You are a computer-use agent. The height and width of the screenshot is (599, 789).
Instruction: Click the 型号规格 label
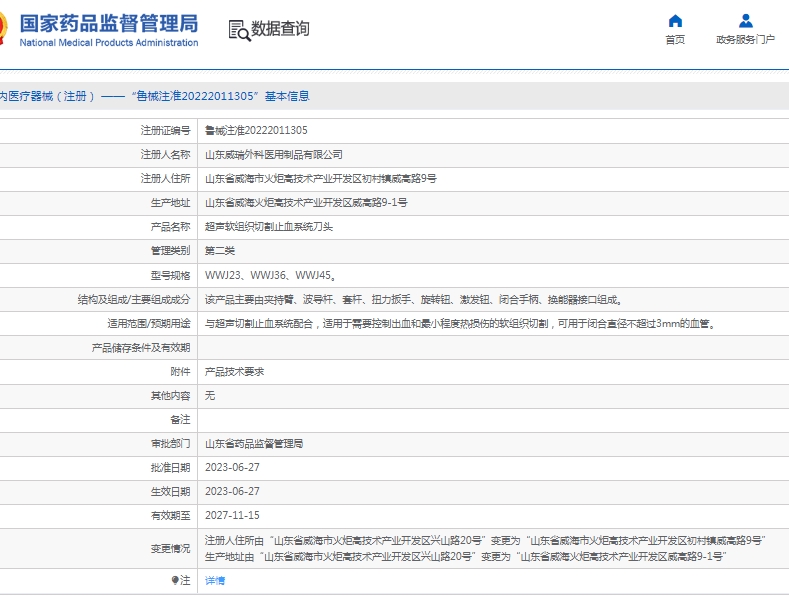[x=171, y=275]
